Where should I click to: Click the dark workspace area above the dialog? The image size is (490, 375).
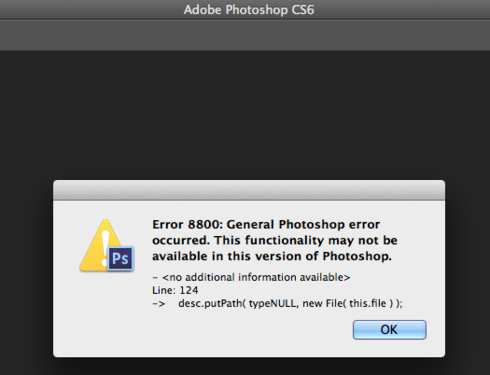tap(245, 115)
